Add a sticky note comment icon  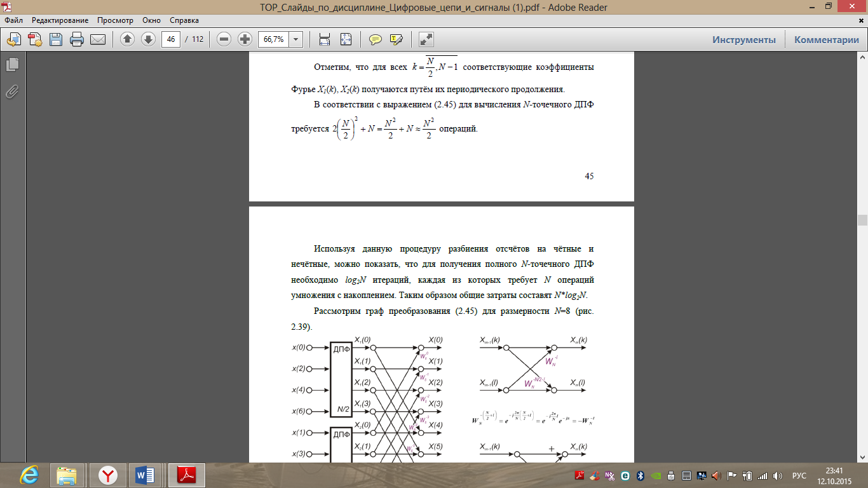(x=376, y=39)
